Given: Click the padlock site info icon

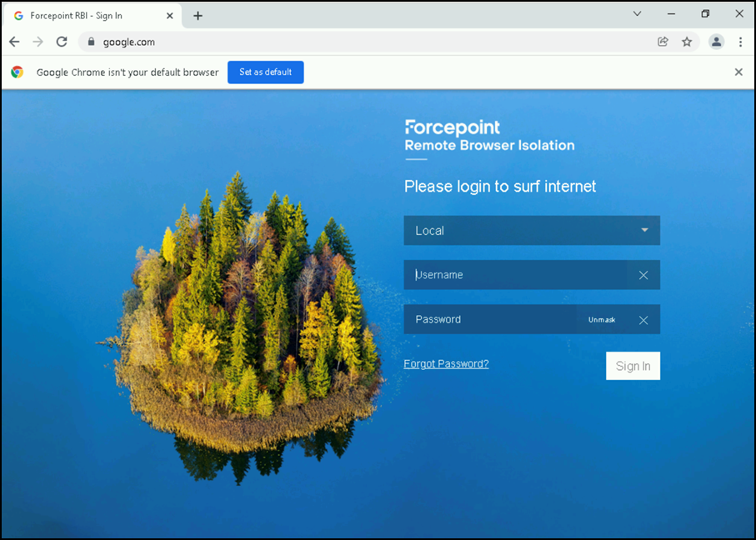Looking at the screenshot, I should point(91,42).
